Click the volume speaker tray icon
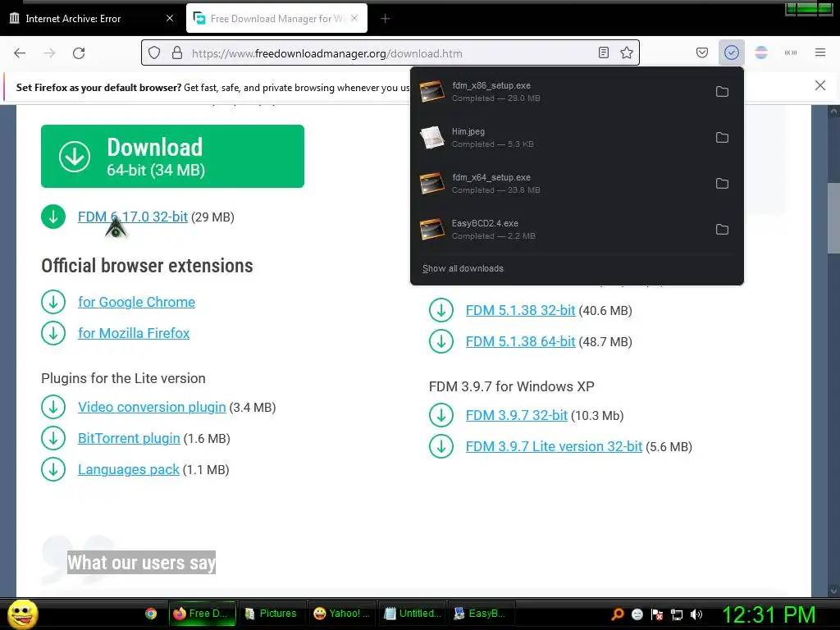Screen dimensions: 840x630 [x=696, y=614]
